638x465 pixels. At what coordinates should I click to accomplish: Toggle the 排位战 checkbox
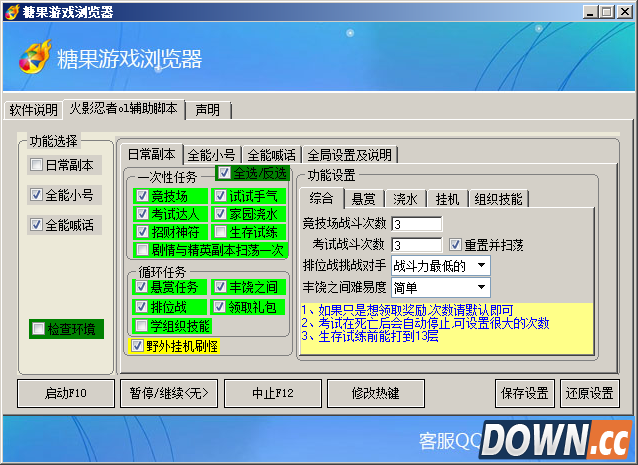coord(141,306)
